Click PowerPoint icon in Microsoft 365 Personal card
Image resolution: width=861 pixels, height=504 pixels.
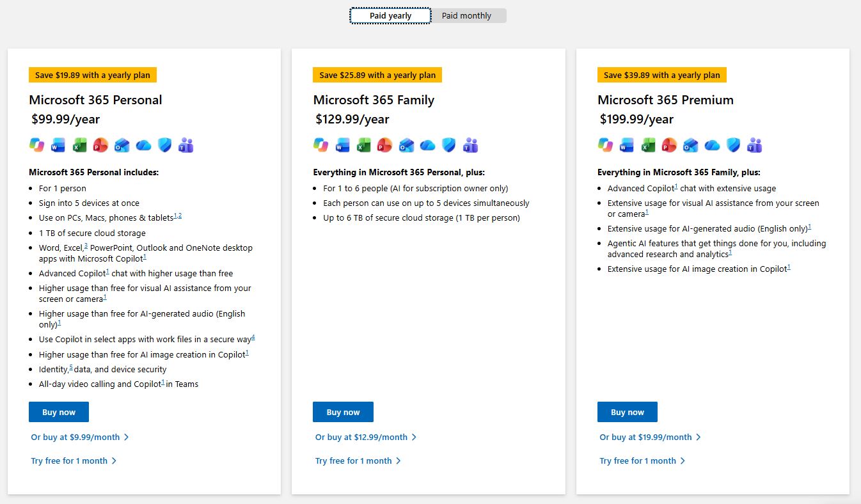(100, 145)
